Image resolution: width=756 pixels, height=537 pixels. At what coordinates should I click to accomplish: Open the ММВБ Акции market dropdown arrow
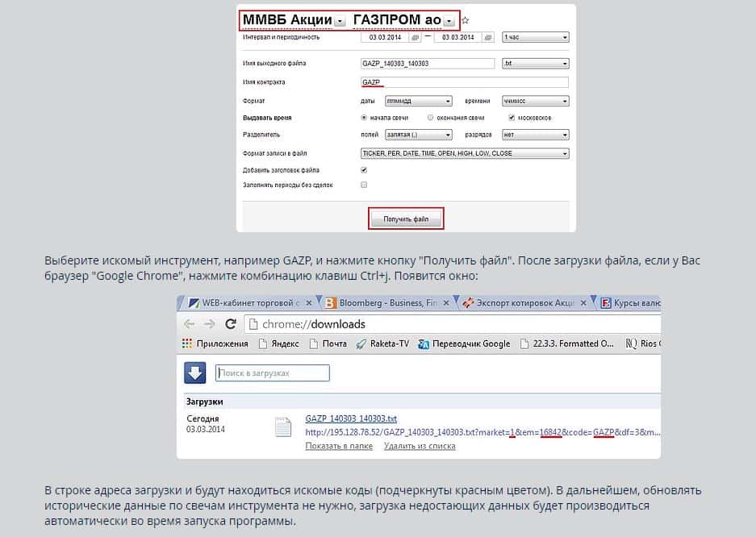click(x=340, y=21)
